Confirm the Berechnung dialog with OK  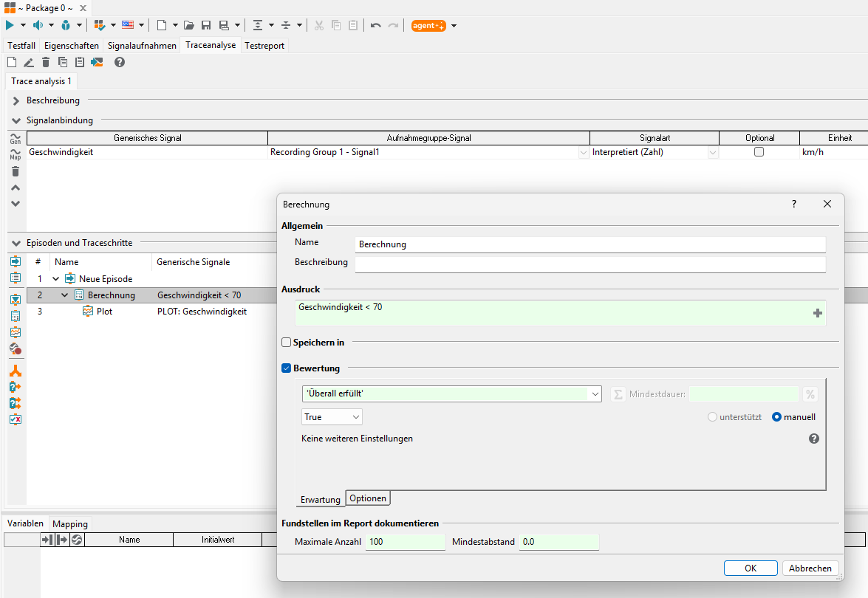coord(751,568)
